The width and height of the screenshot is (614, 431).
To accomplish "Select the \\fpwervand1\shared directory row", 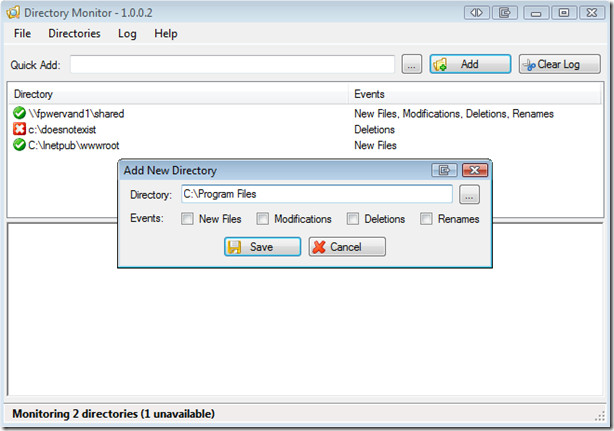I will [x=305, y=114].
